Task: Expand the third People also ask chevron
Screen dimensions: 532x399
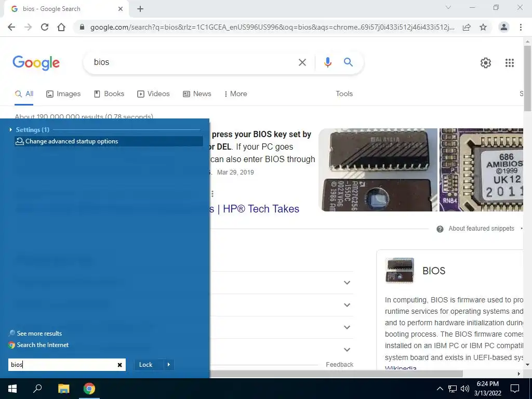Action: click(347, 327)
